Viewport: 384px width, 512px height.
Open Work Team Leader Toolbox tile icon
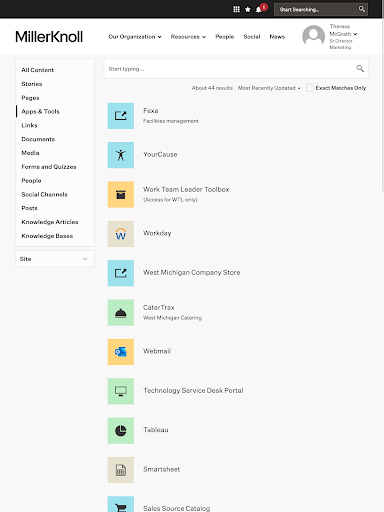pos(121,194)
